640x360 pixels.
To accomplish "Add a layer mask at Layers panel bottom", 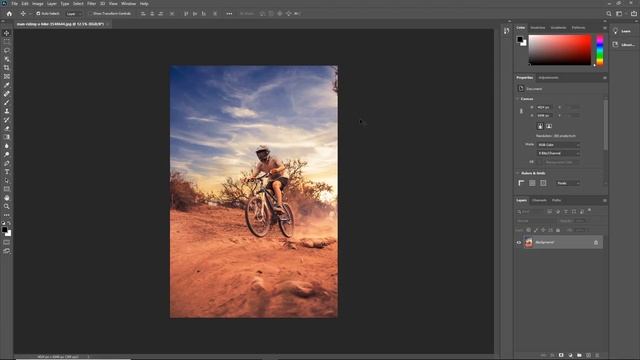I will (x=561, y=355).
